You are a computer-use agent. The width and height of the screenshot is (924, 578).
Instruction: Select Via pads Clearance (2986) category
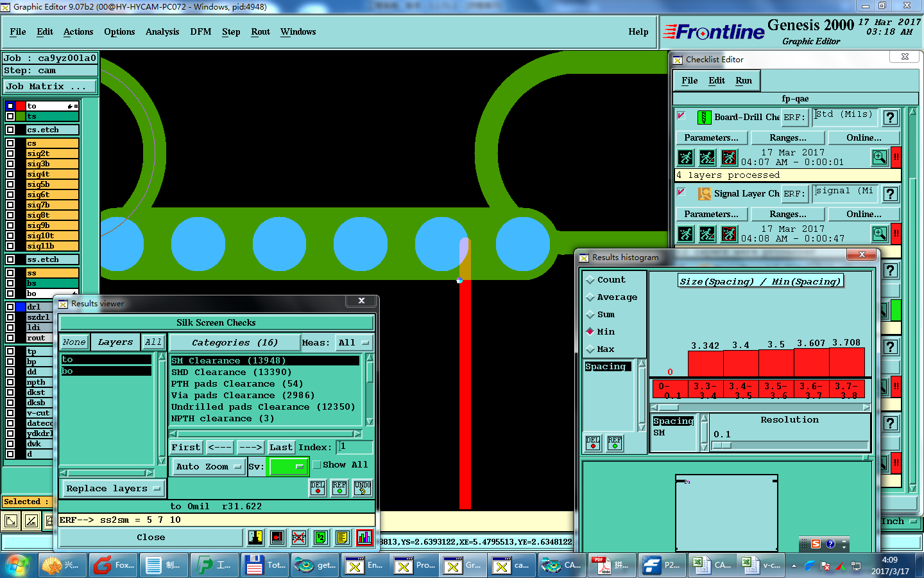pos(265,396)
